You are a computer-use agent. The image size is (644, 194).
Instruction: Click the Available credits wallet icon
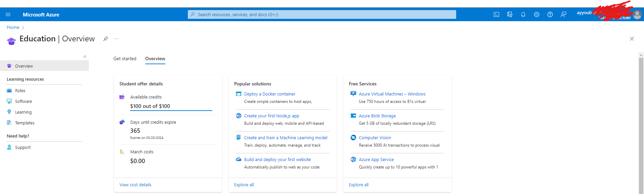coord(122,97)
